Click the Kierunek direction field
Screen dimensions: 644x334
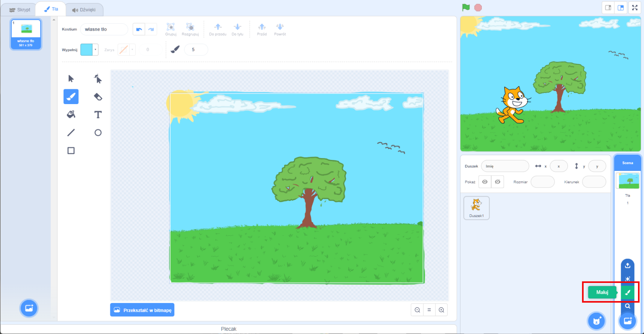[594, 182]
